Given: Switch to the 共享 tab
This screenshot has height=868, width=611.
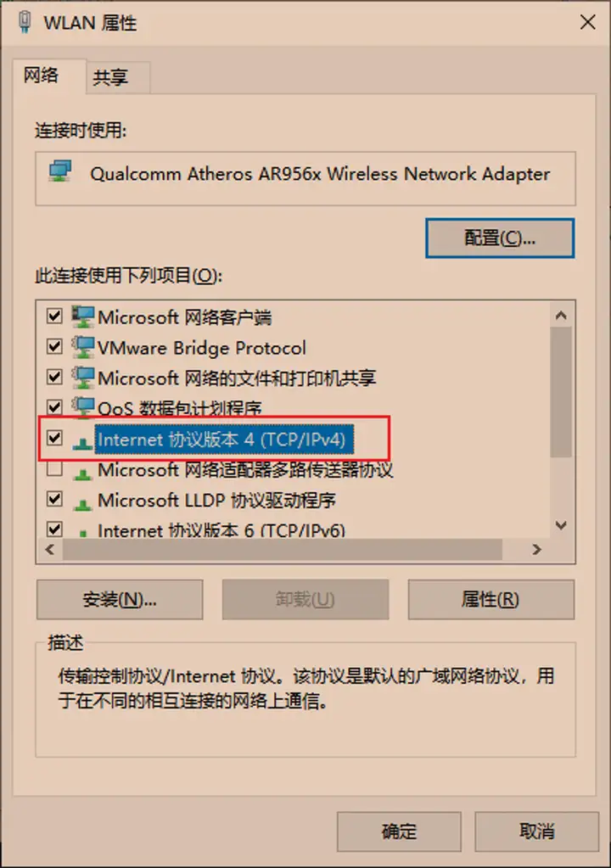Looking at the screenshot, I should [x=111, y=78].
